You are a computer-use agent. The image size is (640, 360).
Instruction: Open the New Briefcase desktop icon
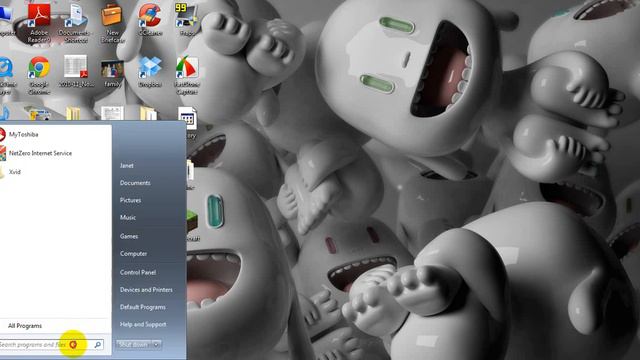point(112,22)
